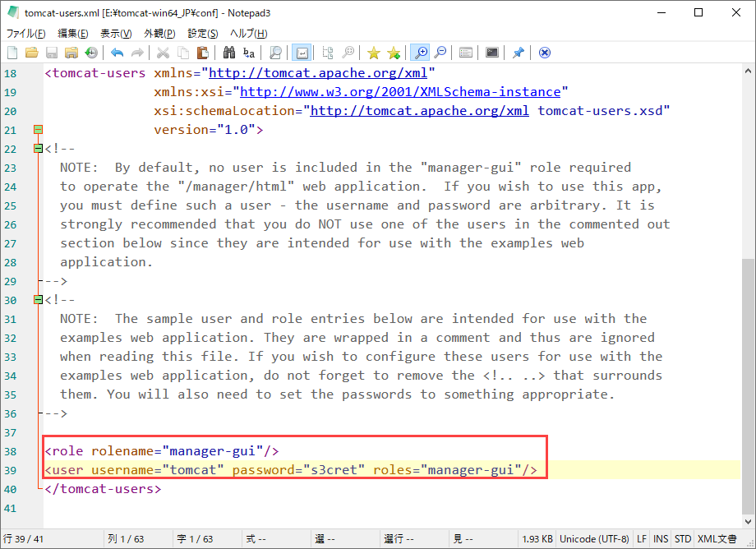Collapse the comment fold at line 22
The image size is (756, 549).
pyautogui.click(x=38, y=149)
